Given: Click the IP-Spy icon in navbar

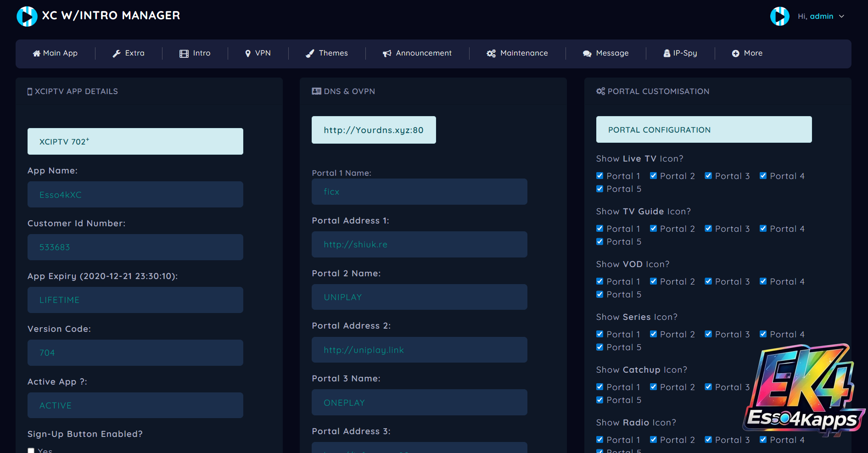Looking at the screenshot, I should coord(666,54).
